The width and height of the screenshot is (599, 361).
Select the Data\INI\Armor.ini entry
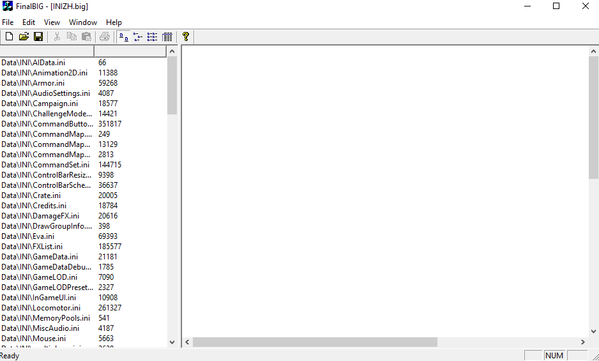point(33,83)
